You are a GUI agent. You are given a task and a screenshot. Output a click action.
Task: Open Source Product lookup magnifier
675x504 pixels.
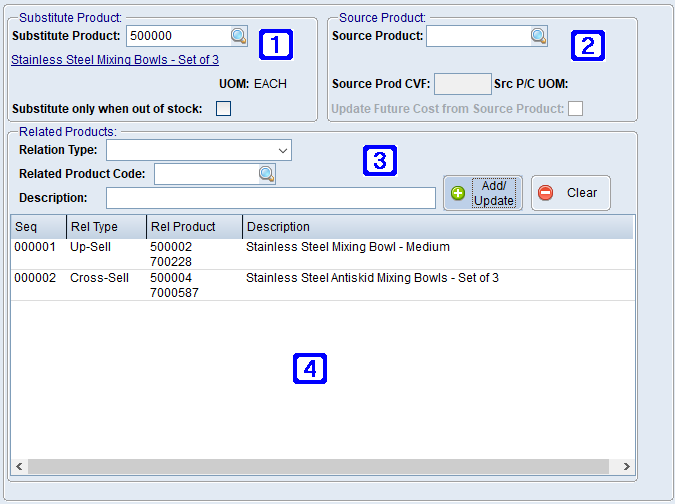(539, 36)
